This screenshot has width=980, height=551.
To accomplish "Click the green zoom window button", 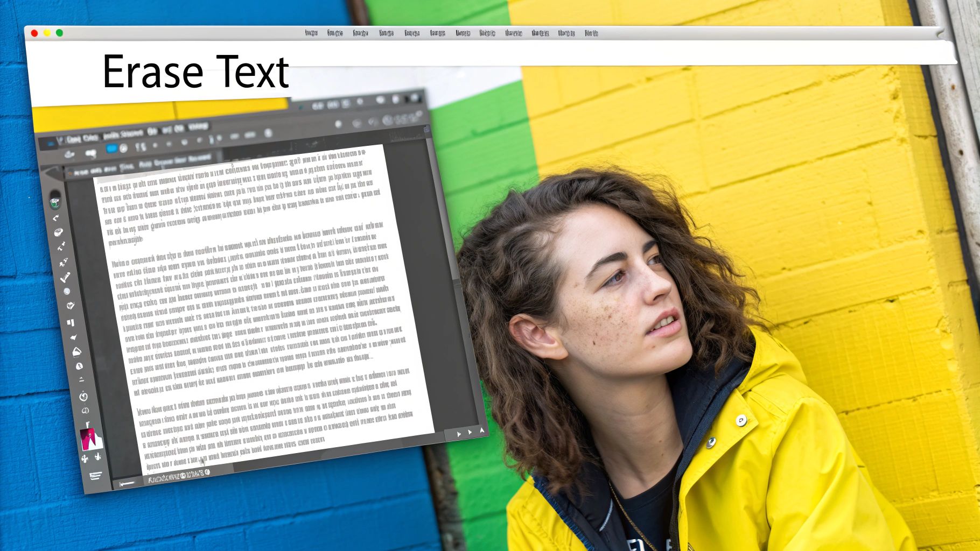I will [59, 33].
